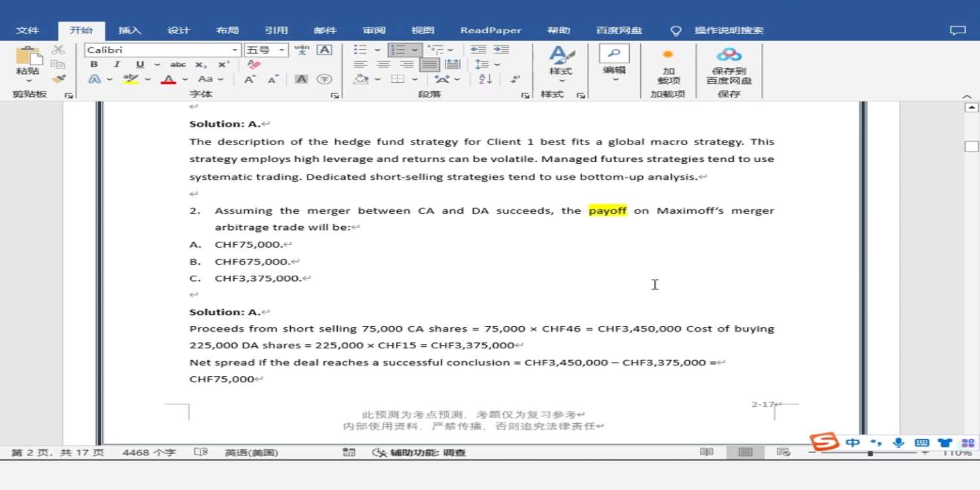Align text to the right
The image size is (980, 490).
click(406, 65)
